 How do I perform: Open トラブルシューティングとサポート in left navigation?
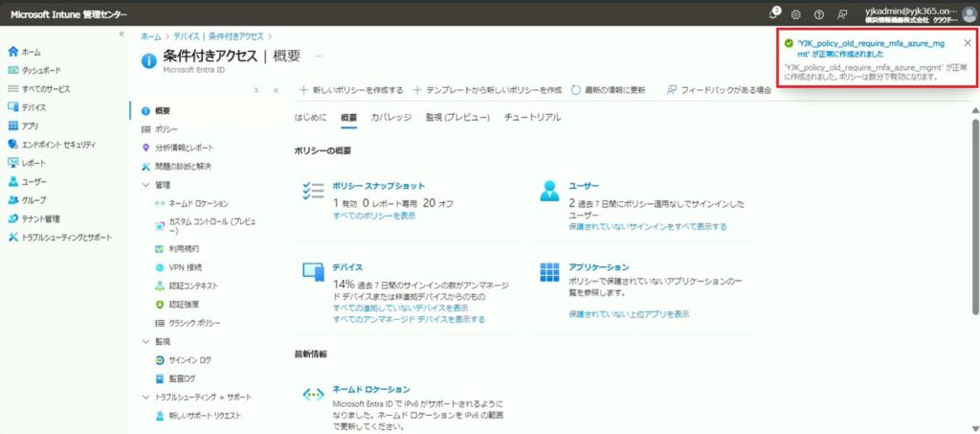60,238
